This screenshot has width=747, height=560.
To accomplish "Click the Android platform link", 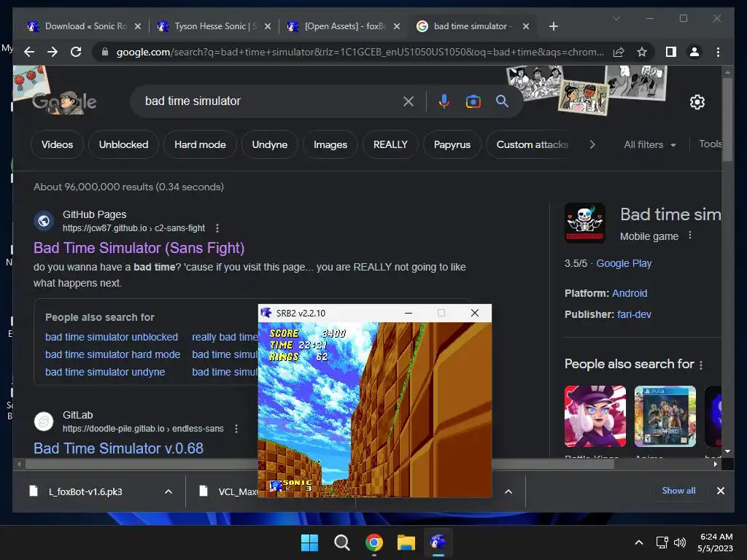I will click(630, 293).
